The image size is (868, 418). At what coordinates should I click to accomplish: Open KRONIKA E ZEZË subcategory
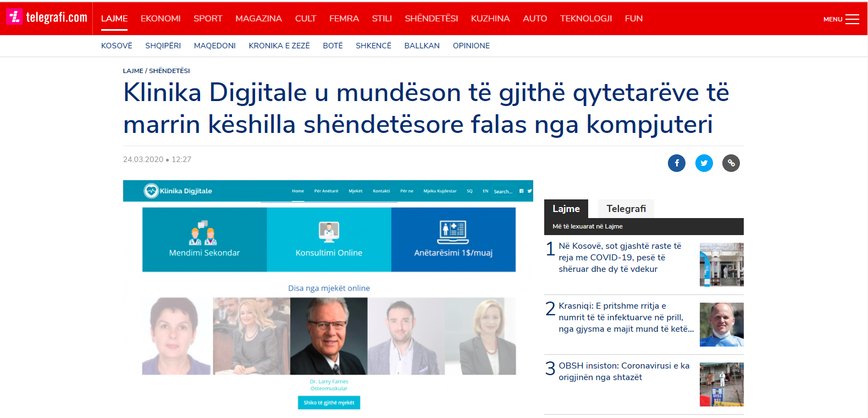point(279,46)
